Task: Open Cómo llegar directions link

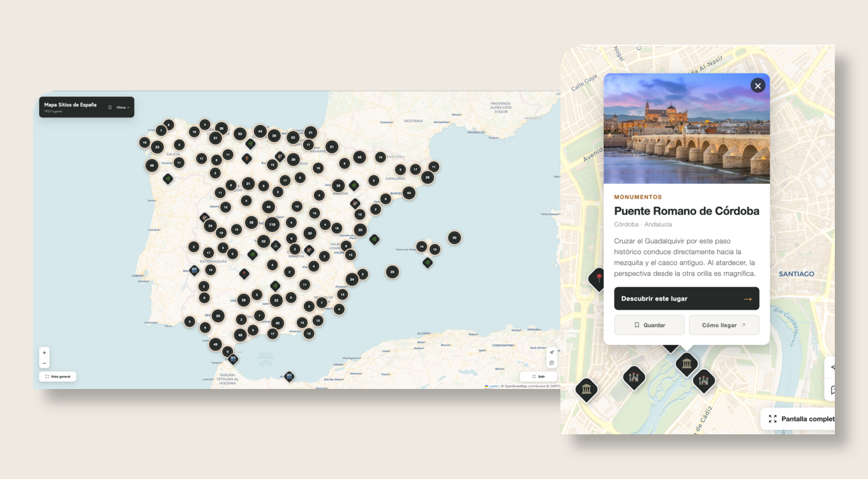Action: pyautogui.click(x=724, y=325)
